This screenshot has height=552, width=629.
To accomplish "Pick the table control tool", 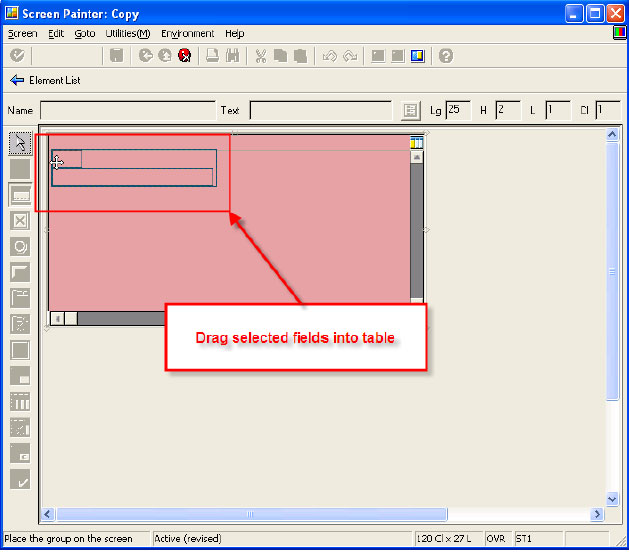I will (x=19, y=402).
